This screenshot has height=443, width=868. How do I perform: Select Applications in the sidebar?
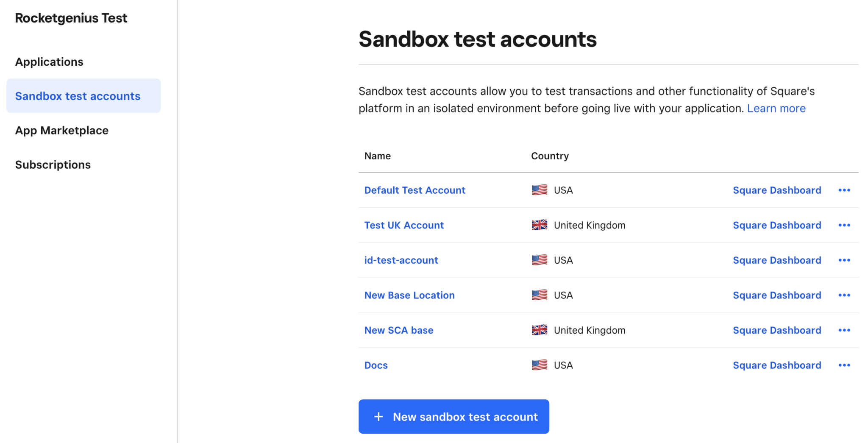click(49, 62)
